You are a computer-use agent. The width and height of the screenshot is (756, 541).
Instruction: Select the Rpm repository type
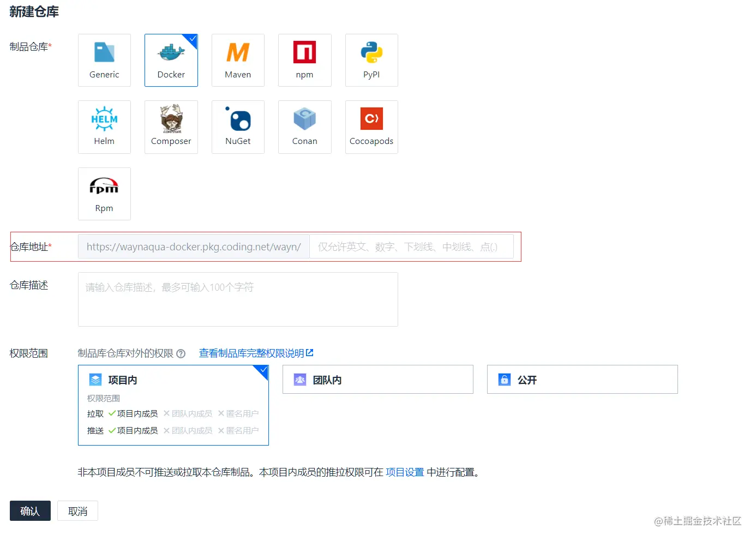point(104,194)
